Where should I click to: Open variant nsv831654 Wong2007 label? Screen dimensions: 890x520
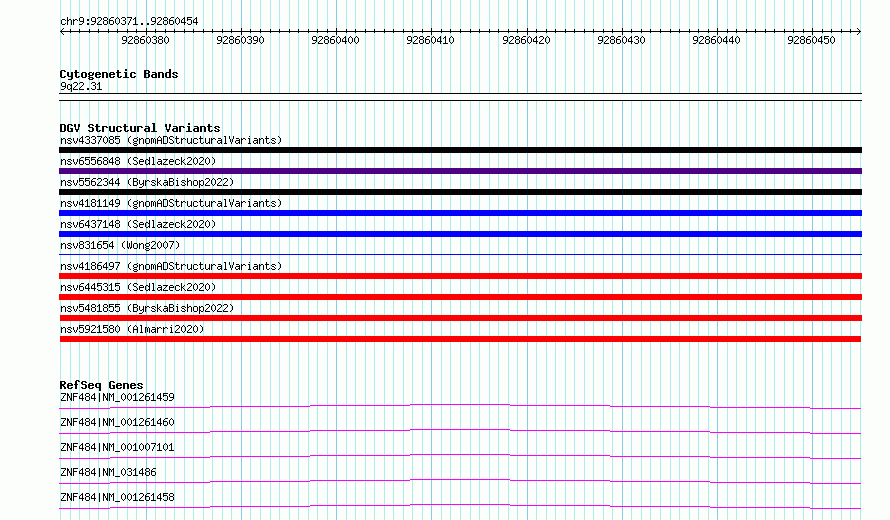(120, 245)
